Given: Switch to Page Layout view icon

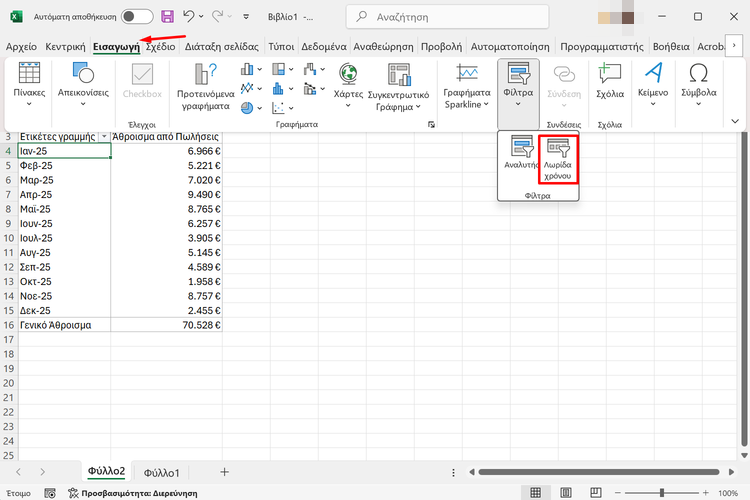Looking at the screenshot, I should 566,493.
